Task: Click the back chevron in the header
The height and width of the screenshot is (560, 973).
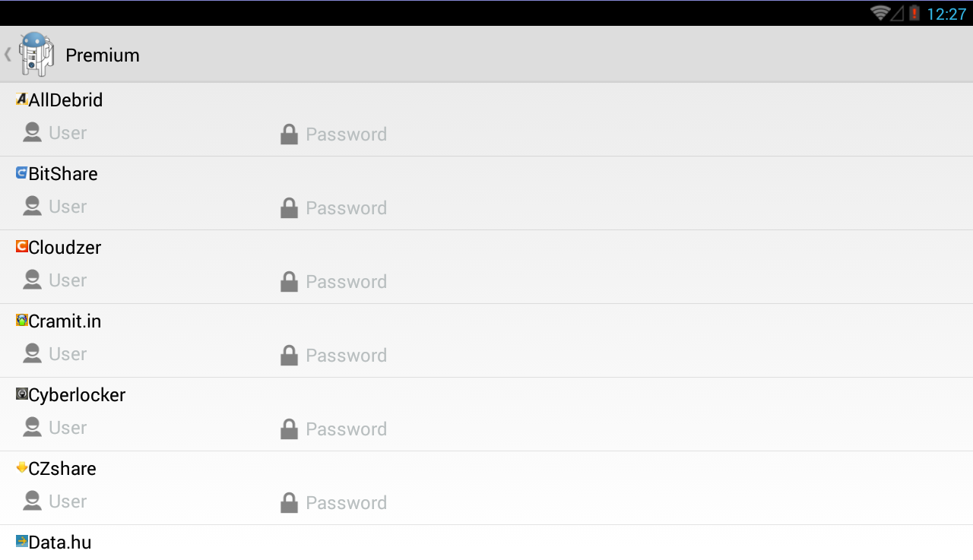Action: tap(7, 54)
